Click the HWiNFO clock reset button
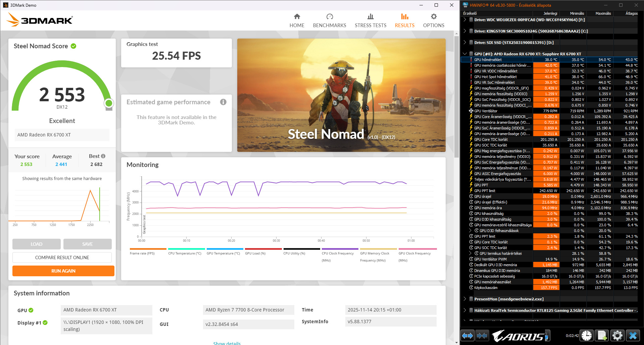This screenshot has width=644, height=345. coord(587,335)
